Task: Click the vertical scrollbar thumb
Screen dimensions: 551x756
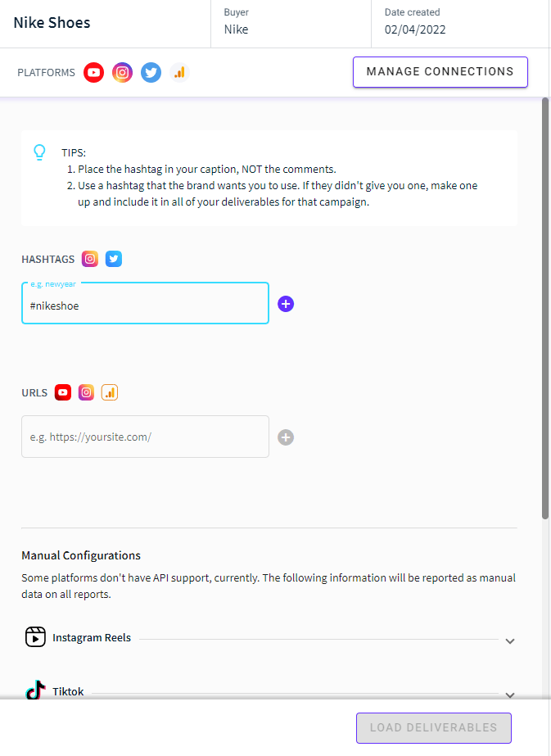Action: (545, 309)
